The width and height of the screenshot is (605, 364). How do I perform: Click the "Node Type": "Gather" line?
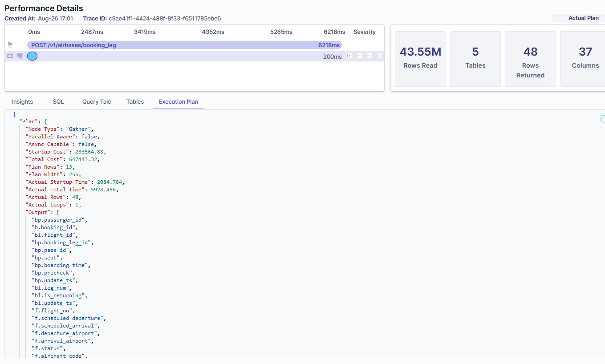[60, 129]
